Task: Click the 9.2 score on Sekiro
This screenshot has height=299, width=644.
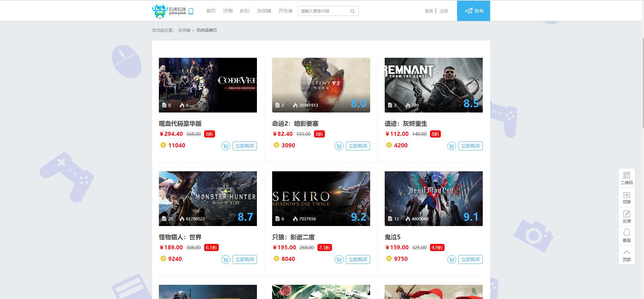Action: pos(359,217)
